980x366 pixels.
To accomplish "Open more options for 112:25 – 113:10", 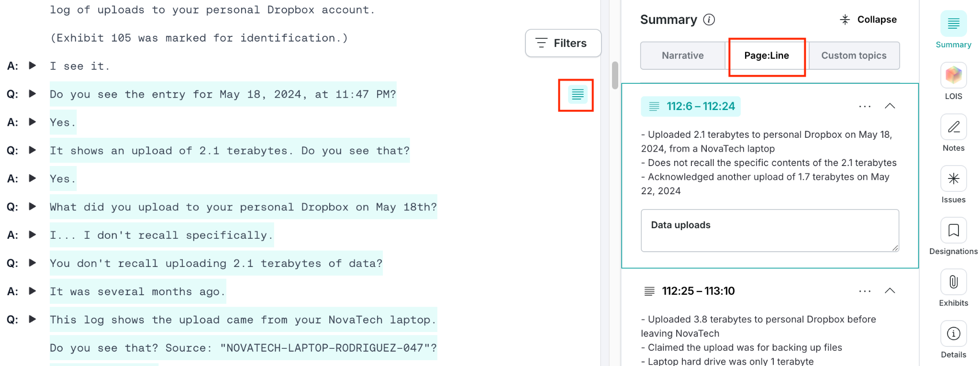I will pyautogui.click(x=865, y=291).
